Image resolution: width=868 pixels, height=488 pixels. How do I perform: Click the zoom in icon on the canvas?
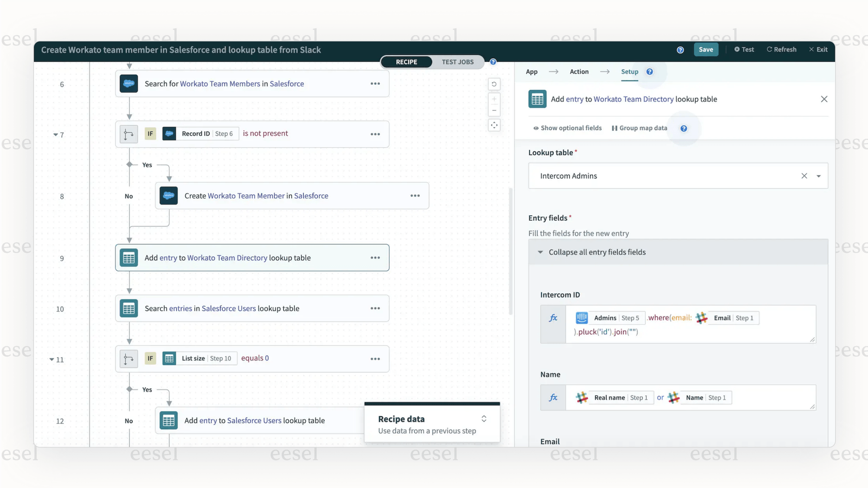coord(494,98)
